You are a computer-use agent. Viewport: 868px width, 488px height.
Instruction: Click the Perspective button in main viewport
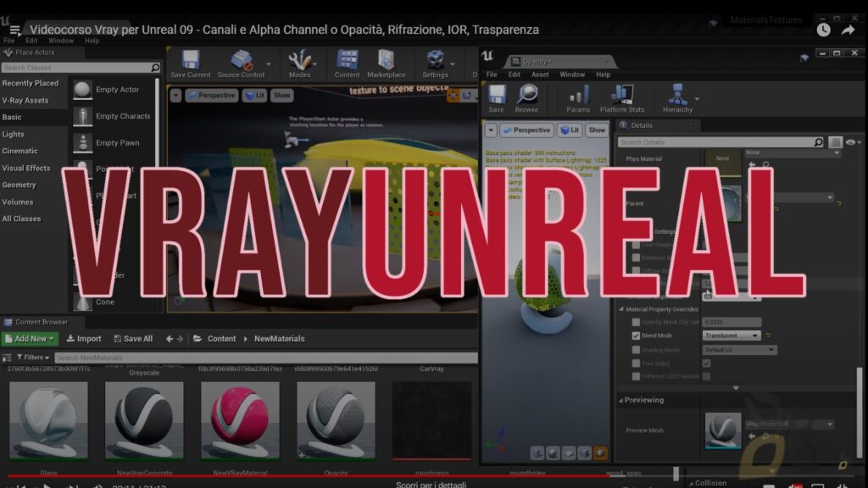coord(211,96)
